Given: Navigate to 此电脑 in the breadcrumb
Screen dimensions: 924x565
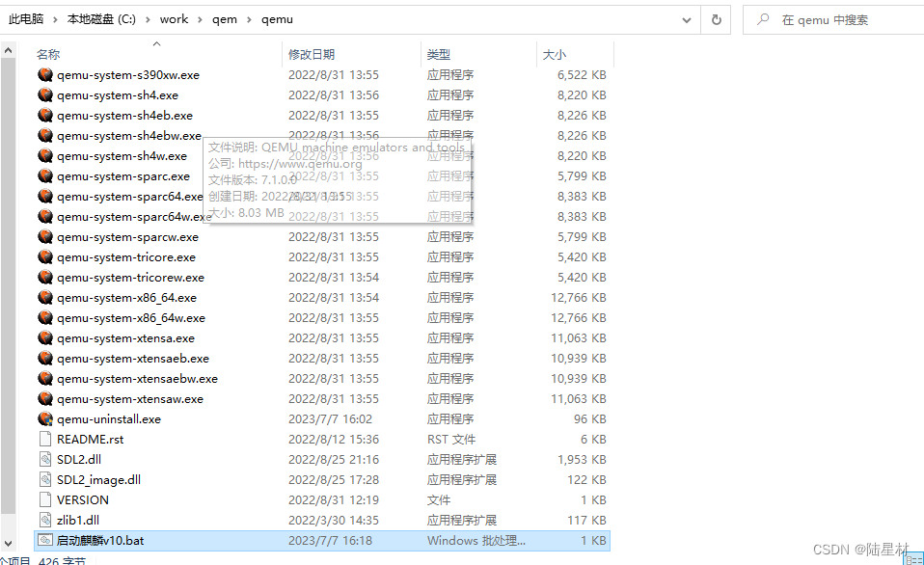Looking at the screenshot, I should tap(26, 19).
